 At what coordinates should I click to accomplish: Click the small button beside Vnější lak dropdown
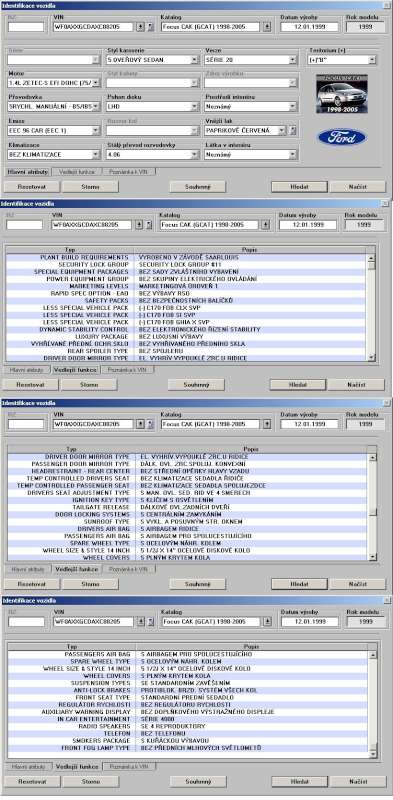click(293, 131)
